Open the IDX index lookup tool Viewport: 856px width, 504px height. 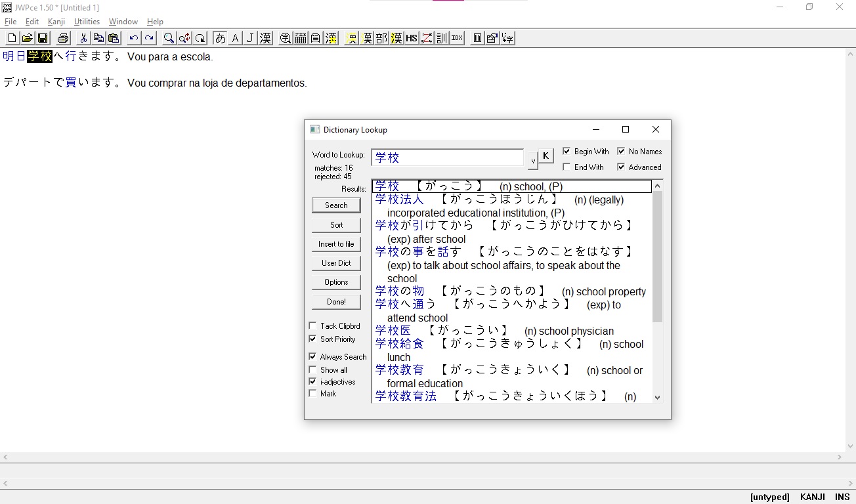click(457, 38)
